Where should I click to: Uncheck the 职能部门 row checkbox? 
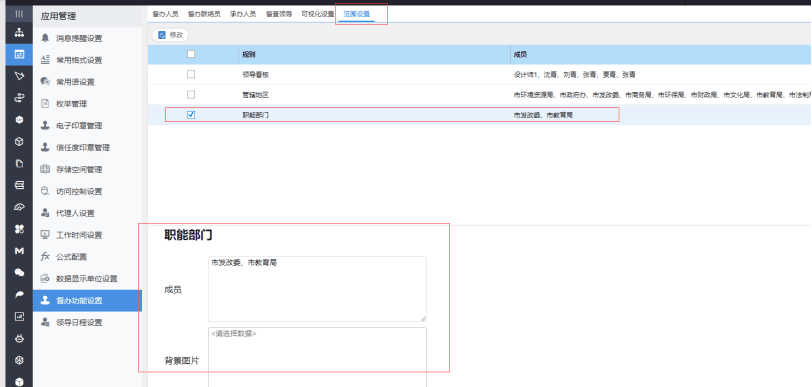pos(191,115)
